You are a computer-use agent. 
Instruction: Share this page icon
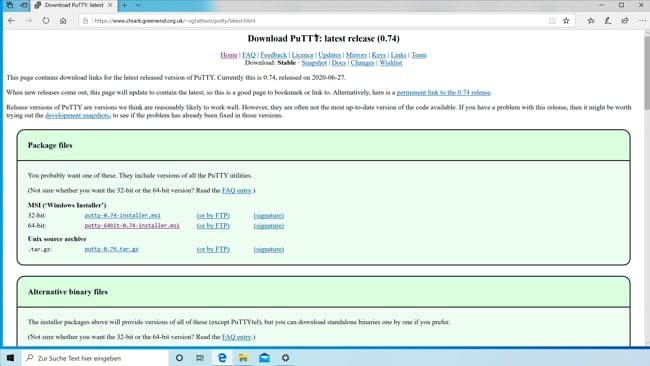(625, 21)
